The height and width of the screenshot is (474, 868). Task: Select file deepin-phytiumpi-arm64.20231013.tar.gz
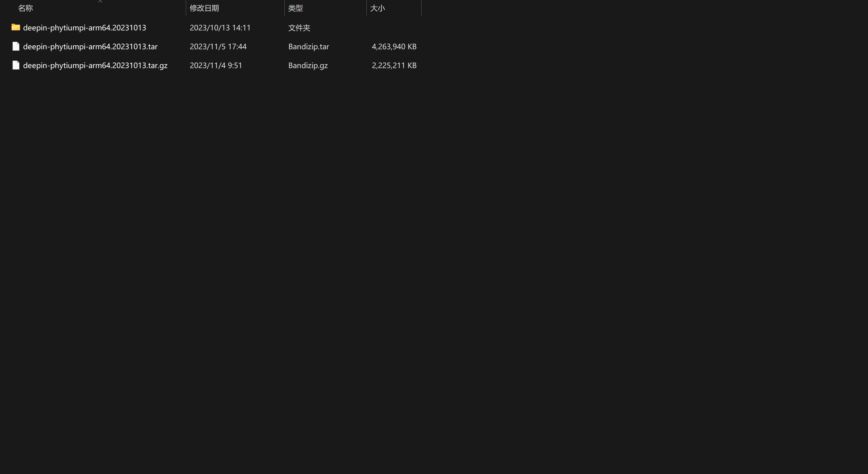(95, 65)
